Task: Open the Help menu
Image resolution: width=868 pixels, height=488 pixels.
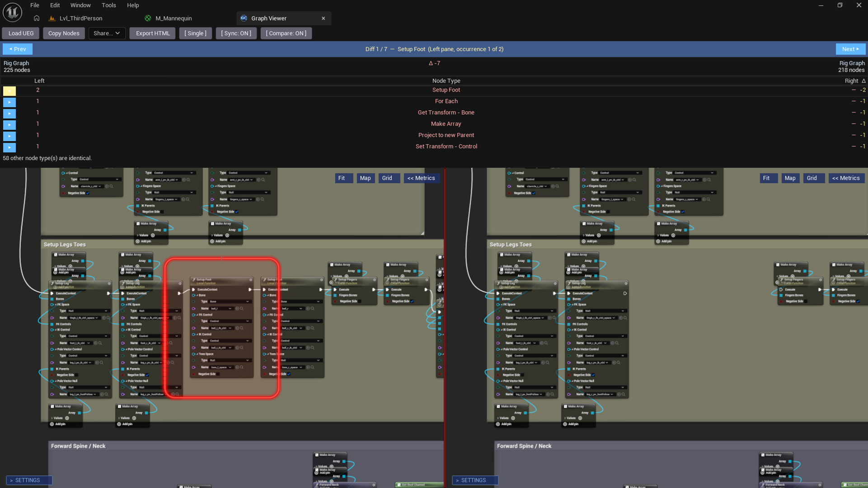Action: tap(133, 5)
